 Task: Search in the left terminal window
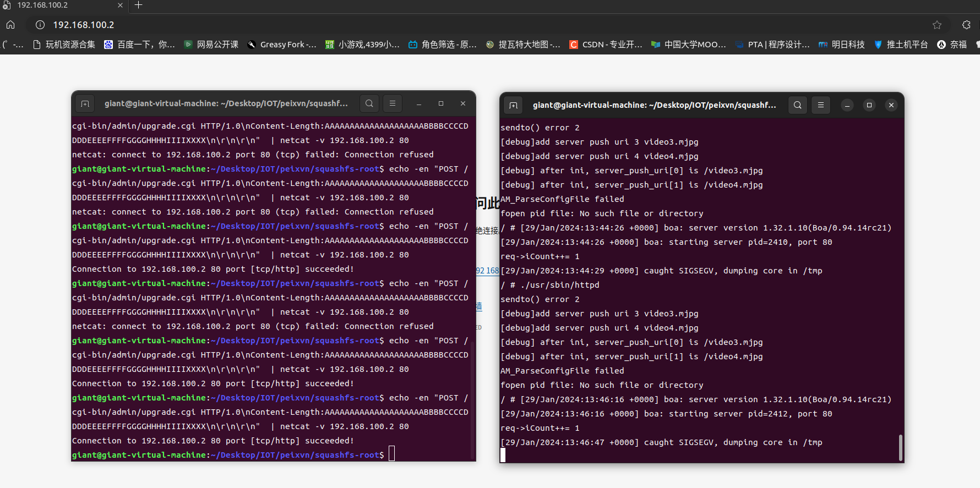(x=369, y=103)
